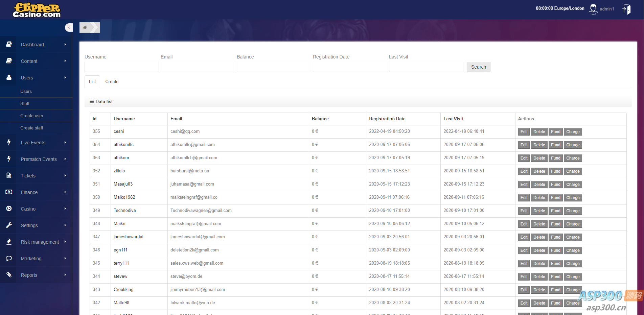The width and height of the screenshot is (644, 315).
Task: Switch to the Create tab
Action: coord(112,82)
